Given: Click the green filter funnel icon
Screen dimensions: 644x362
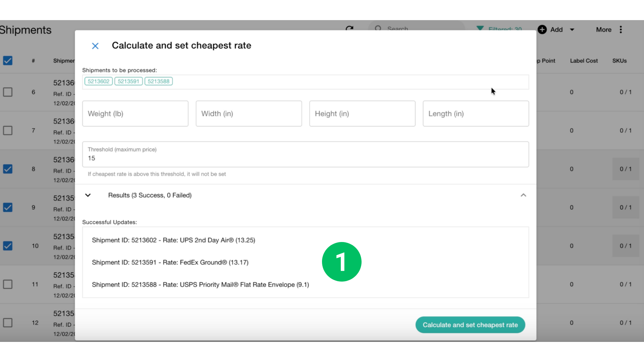Looking at the screenshot, I should (x=480, y=28).
